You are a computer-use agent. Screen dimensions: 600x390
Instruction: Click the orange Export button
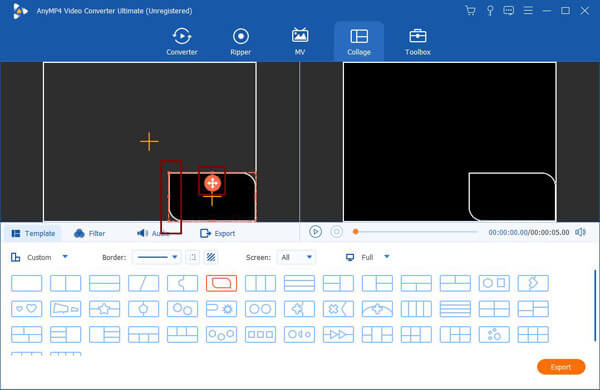click(x=561, y=367)
